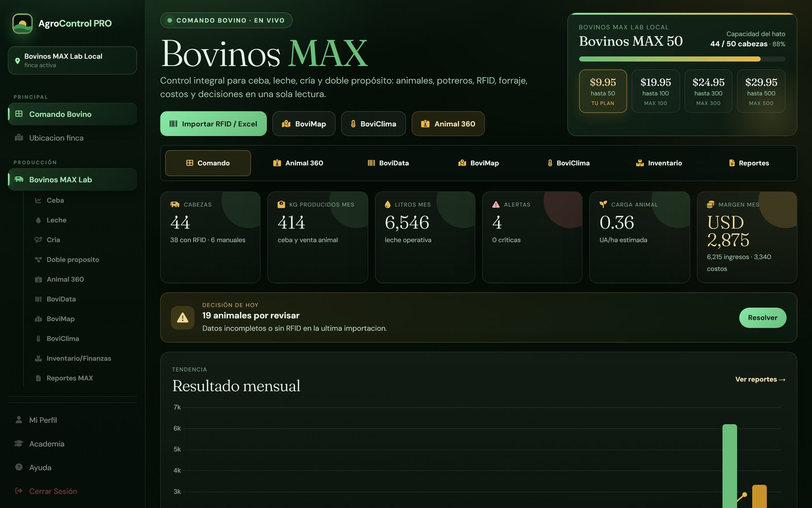Click the '19 animales por revisar' heading
This screenshot has height=508, width=812.
pyautogui.click(x=251, y=315)
